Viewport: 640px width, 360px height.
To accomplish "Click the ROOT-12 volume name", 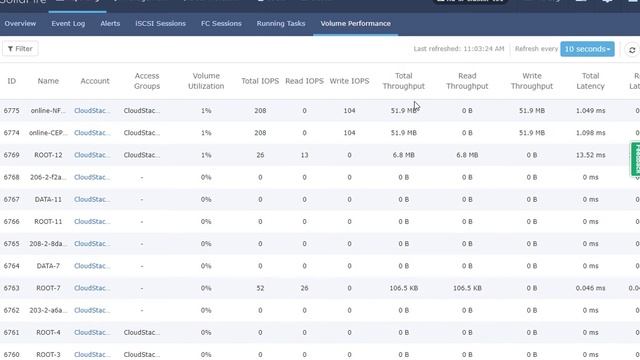I will tap(48, 155).
